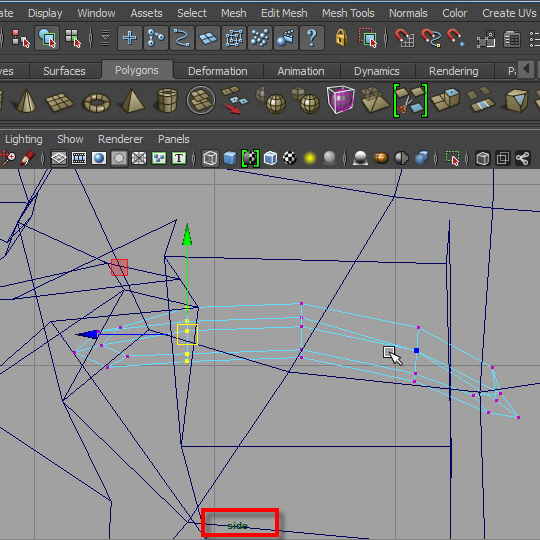Open the Mesh Tools menu
Image resolution: width=540 pixels, height=540 pixels.
pos(348,13)
